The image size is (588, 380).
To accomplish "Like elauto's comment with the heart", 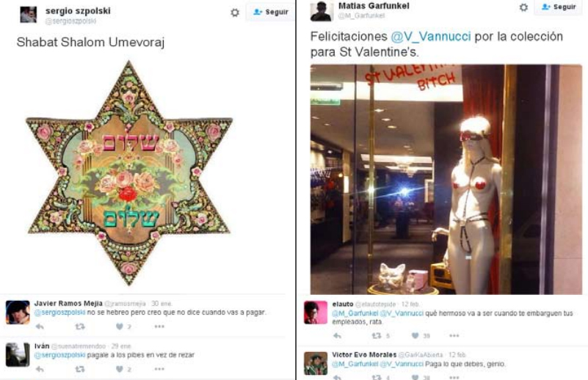I will click(415, 336).
